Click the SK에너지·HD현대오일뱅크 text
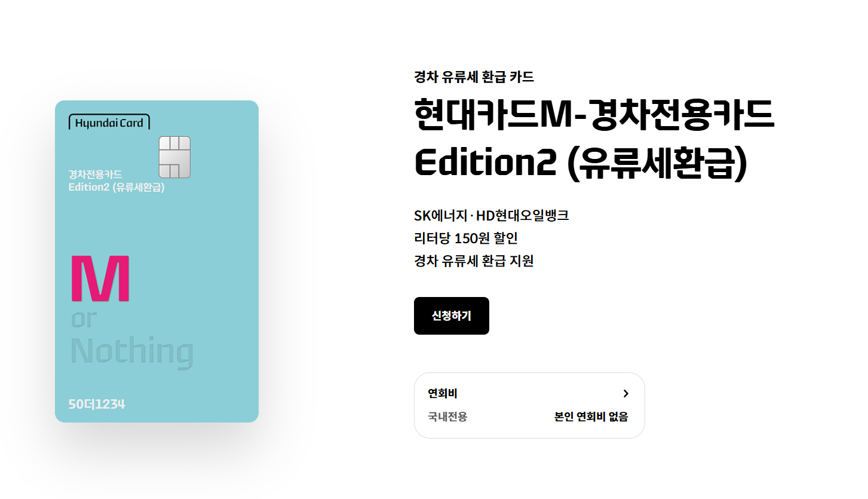This screenshot has width=868, height=499. (x=491, y=215)
